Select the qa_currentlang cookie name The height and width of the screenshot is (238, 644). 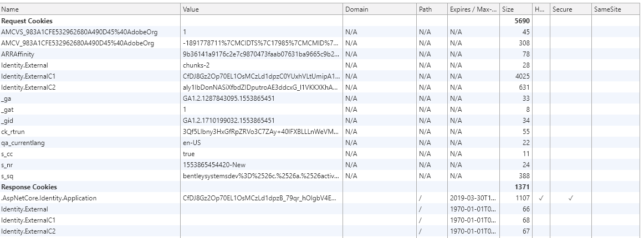tap(23, 142)
